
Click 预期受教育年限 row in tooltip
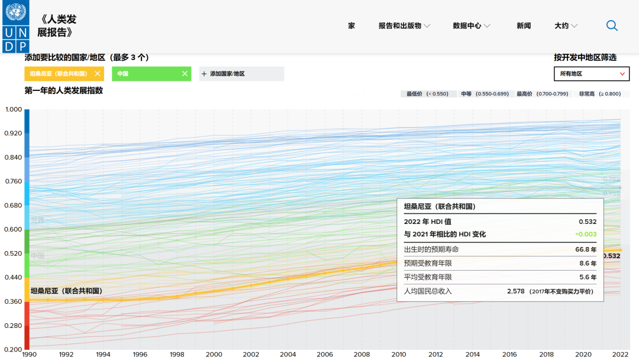[x=500, y=263]
